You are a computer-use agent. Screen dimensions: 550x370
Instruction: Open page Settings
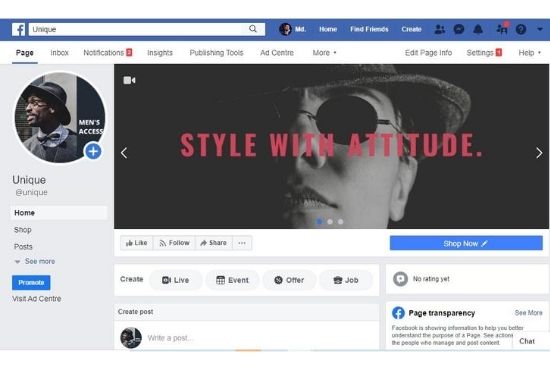coord(484,53)
